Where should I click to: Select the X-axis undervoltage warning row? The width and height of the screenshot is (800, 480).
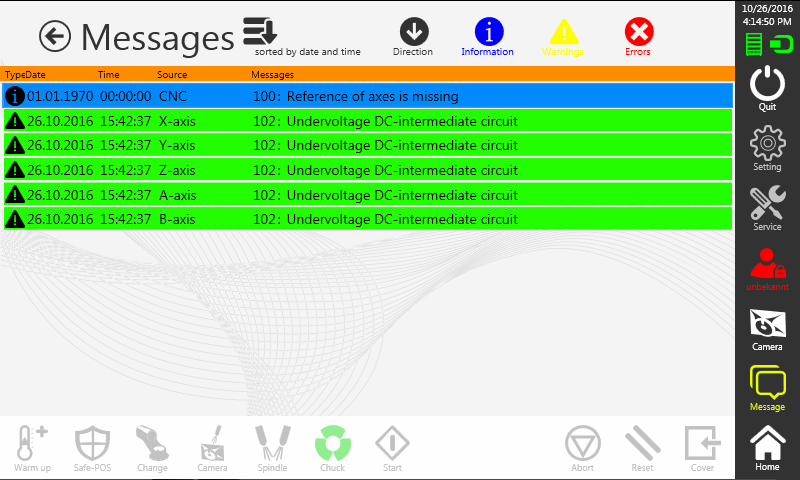pyautogui.click(x=368, y=121)
